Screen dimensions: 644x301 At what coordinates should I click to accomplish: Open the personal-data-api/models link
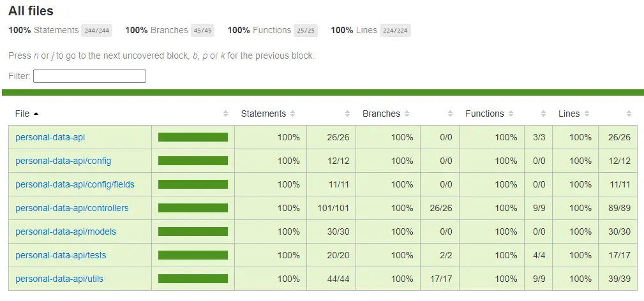click(x=66, y=231)
